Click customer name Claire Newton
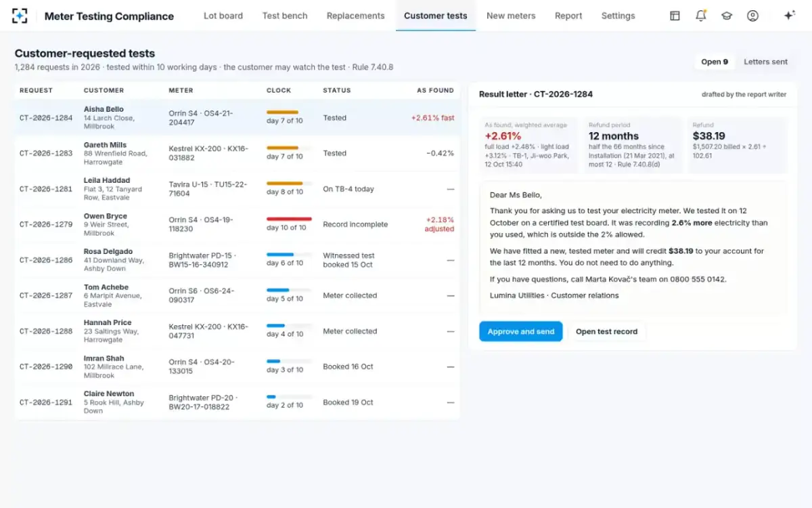The image size is (812, 508). coord(109,394)
